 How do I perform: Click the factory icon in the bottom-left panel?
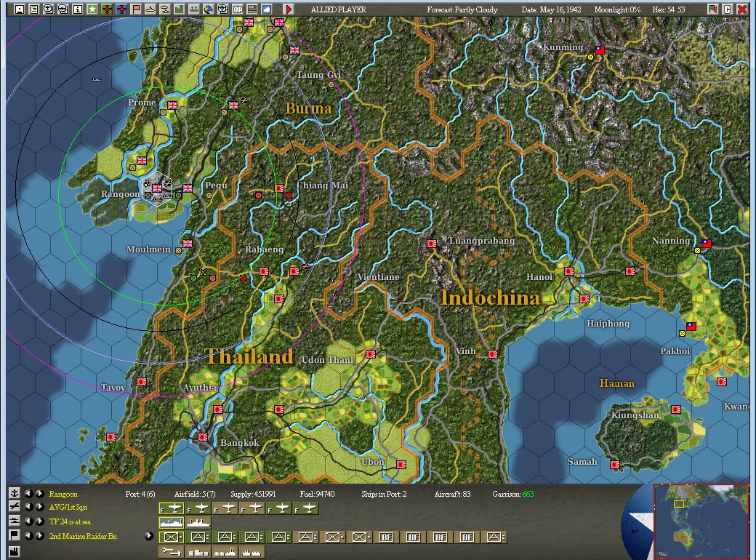click(x=15, y=551)
